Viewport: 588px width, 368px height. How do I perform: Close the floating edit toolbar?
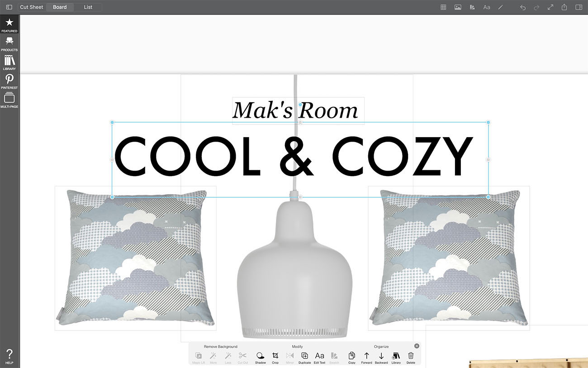[x=417, y=346]
